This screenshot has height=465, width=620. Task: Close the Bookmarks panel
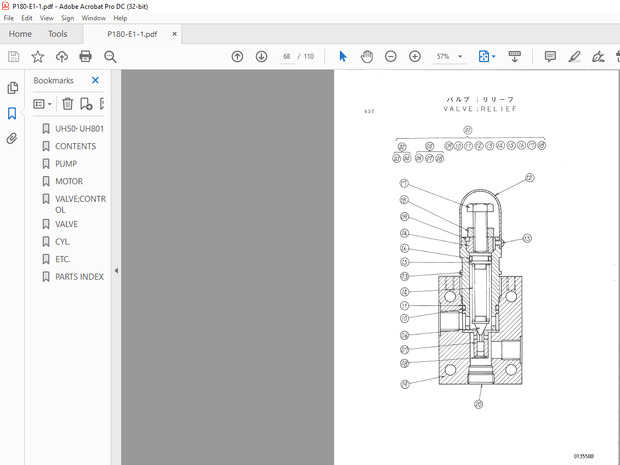pyautogui.click(x=95, y=80)
